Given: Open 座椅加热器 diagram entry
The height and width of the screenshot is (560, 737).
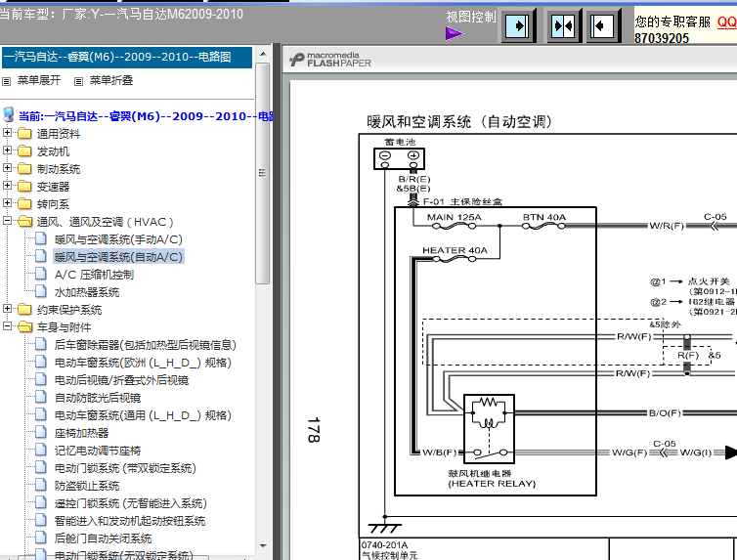Looking at the screenshot, I should click(81, 433).
